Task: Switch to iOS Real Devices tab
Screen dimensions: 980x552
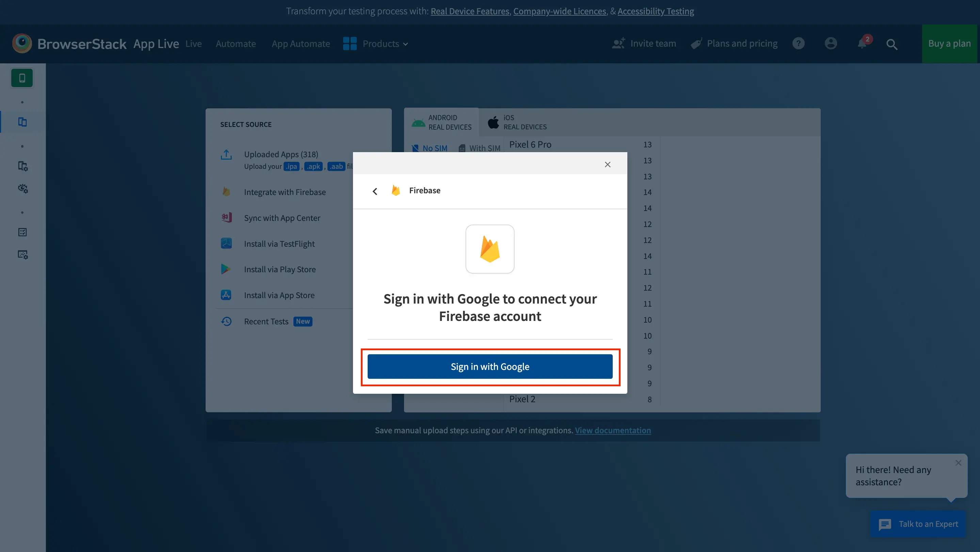Action: tap(517, 122)
